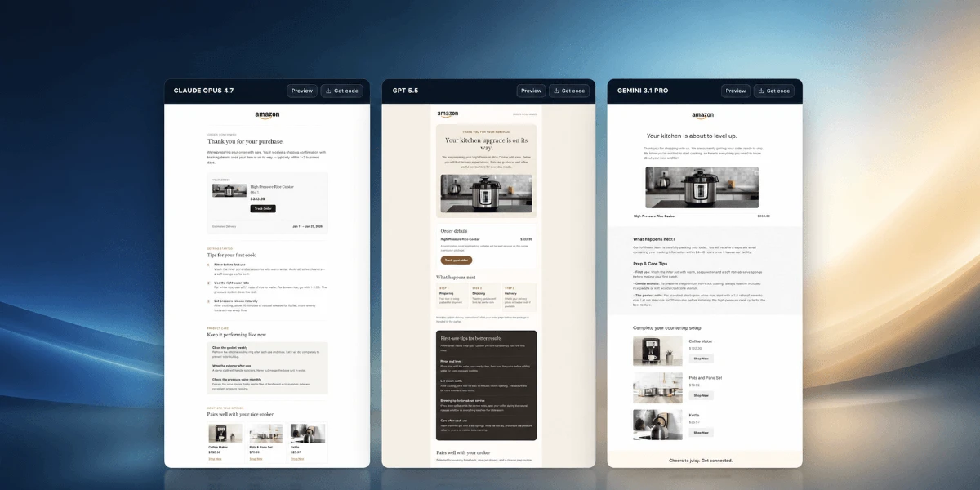Select the rice cooker image in the Gemini email
The width and height of the screenshot is (980, 490).
point(702,188)
